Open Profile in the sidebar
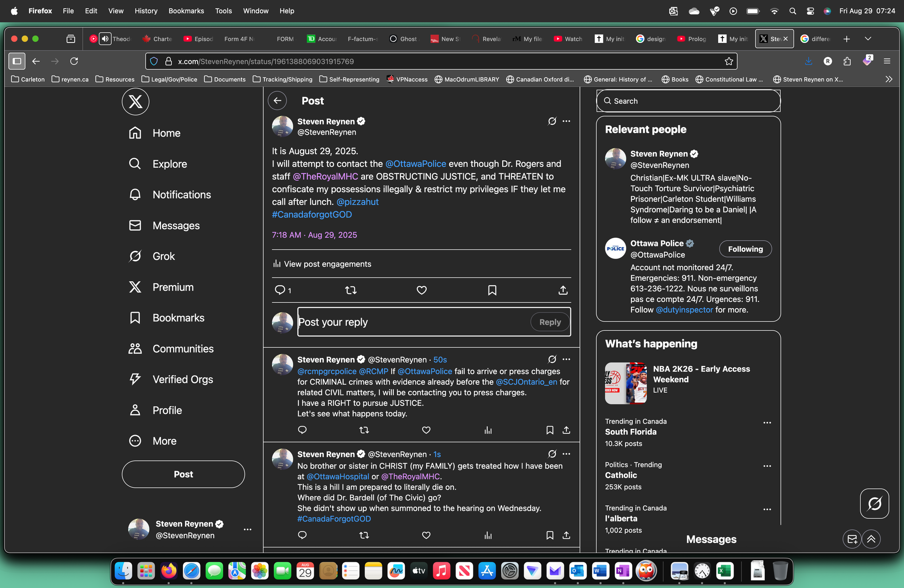Image resolution: width=904 pixels, height=588 pixels. pos(155,410)
